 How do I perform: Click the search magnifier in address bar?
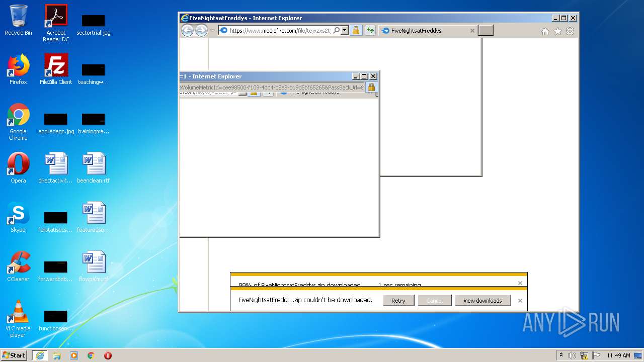coord(336,30)
